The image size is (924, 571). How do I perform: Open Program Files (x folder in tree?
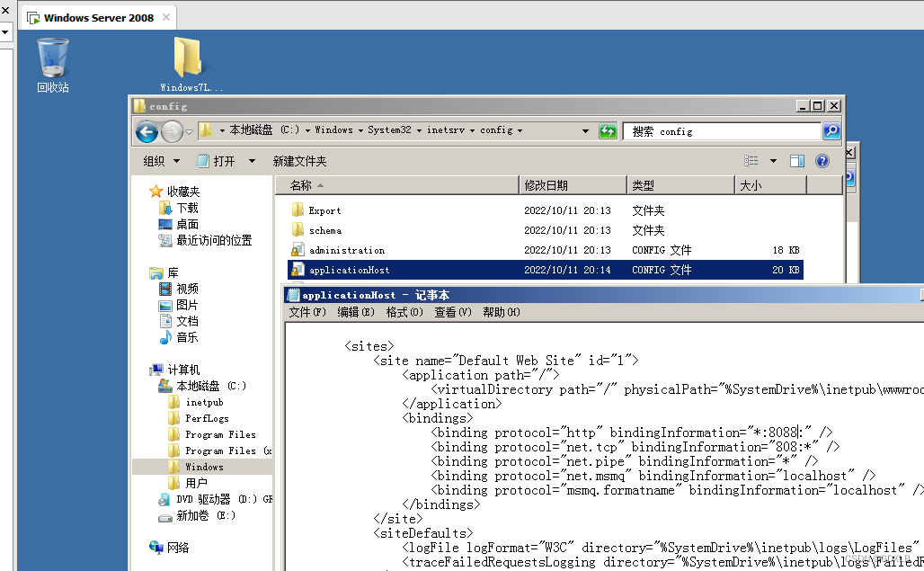click(x=228, y=451)
